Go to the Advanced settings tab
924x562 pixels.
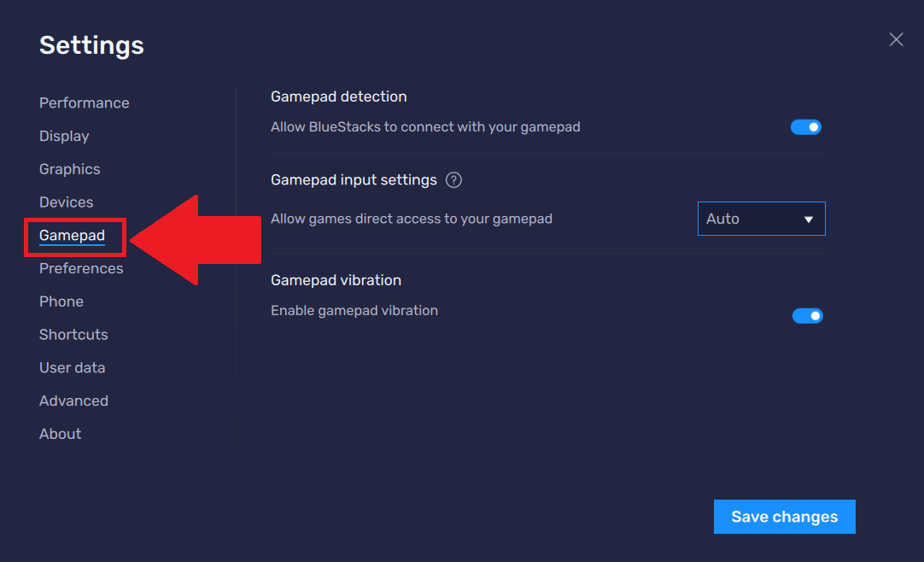point(73,401)
